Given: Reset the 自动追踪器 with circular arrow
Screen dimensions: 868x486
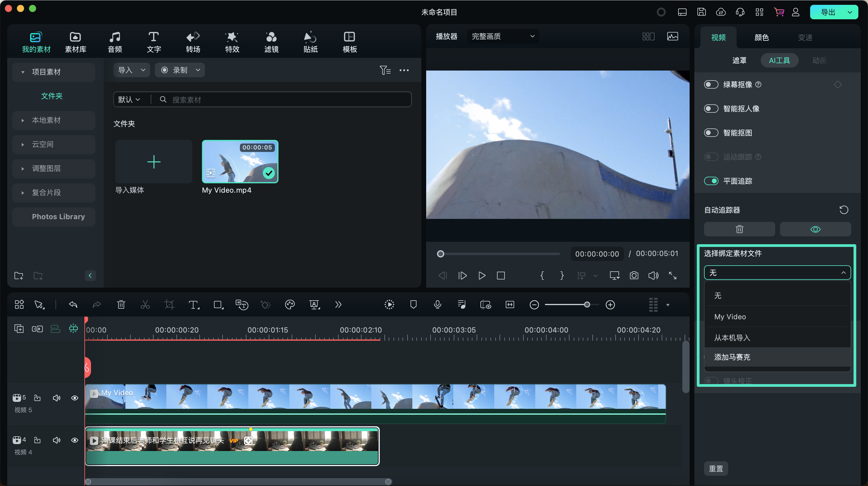Looking at the screenshot, I should click(x=844, y=210).
